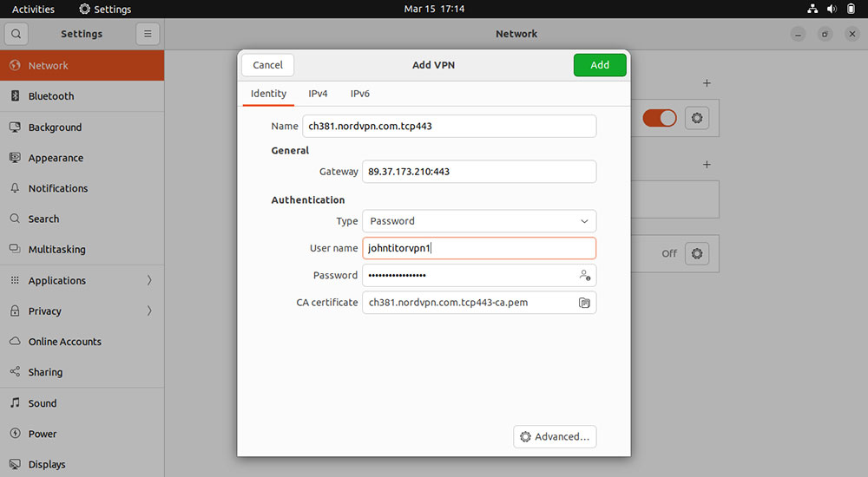Image resolution: width=868 pixels, height=477 pixels.
Task: Click into the VPN Name field
Action: [x=450, y=126]
